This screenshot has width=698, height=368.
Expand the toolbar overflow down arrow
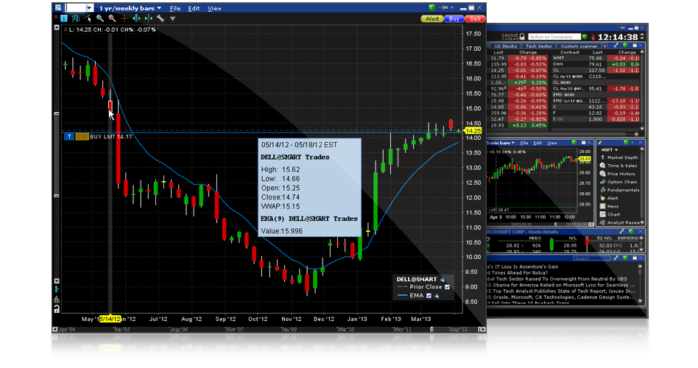click(x=172, y=19)
